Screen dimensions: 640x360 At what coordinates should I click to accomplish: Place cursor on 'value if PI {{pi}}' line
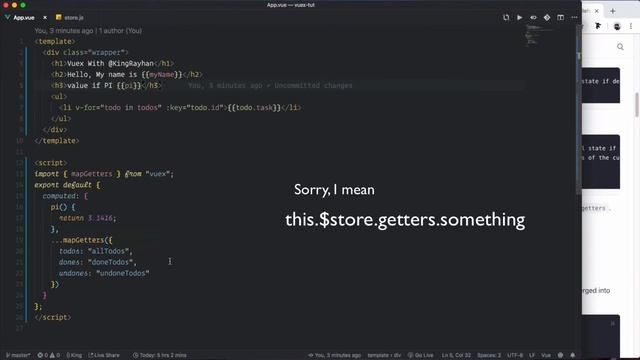pos(106,85)
